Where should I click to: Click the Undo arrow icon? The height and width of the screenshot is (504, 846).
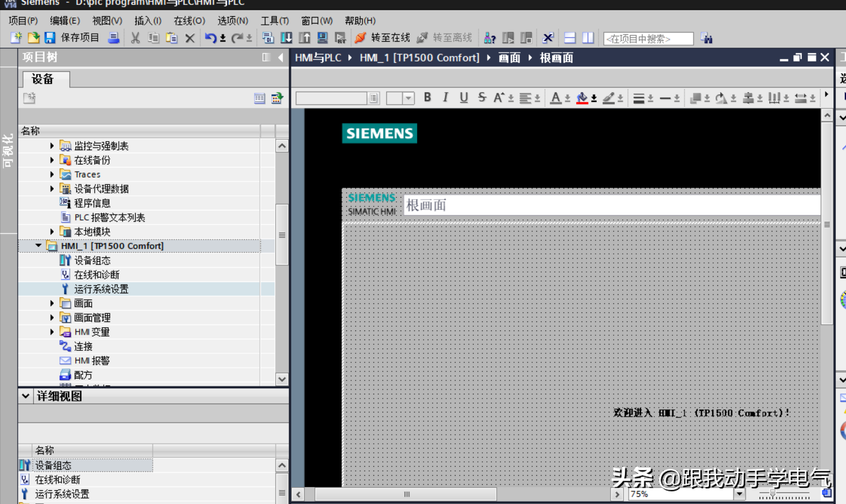point(210,38)
